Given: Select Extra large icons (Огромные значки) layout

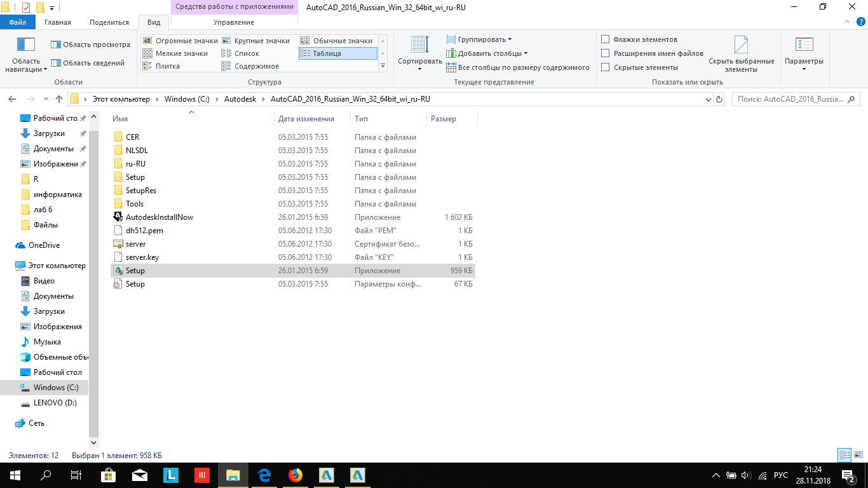Looking at the screenshot, I should click(180, 41).
